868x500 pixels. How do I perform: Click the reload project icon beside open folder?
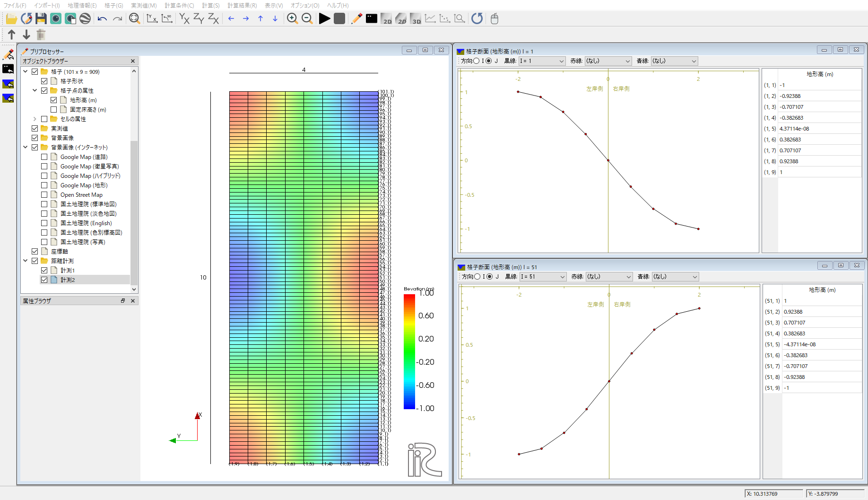26,18
